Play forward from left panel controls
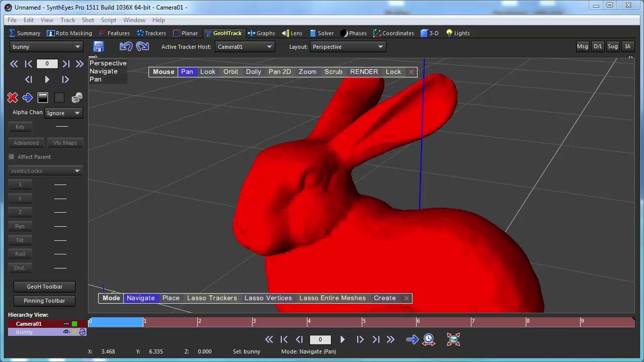Viewport: 644px width, 362px height. [47, 79]
